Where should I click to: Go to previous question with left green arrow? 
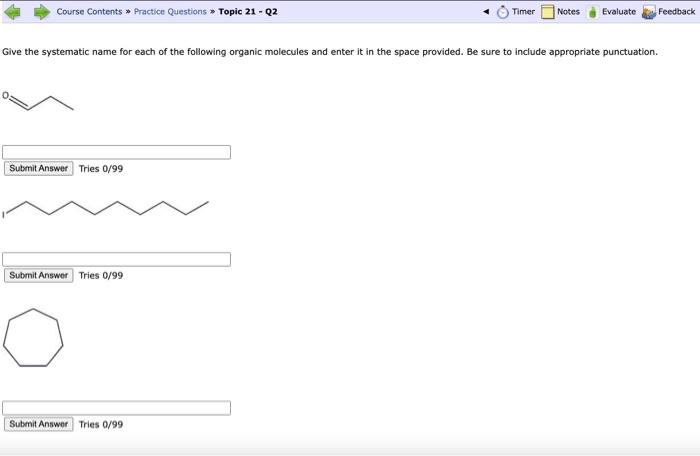pos(12,12)
